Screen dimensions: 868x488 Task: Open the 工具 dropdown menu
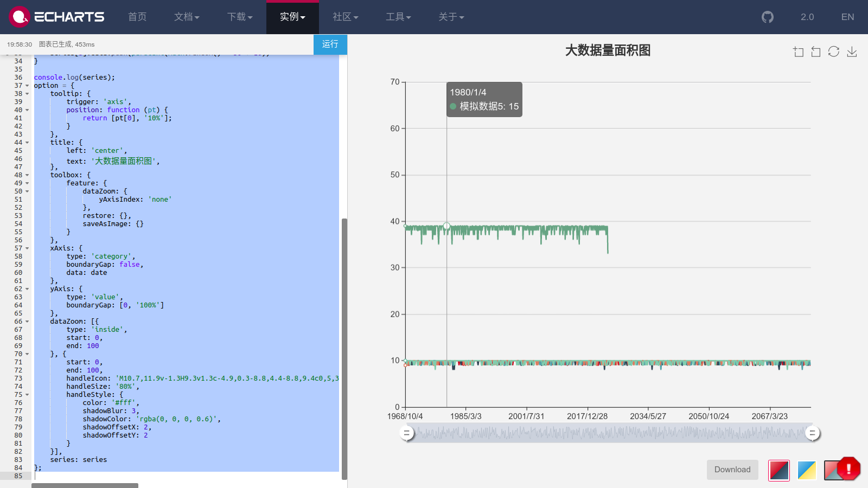(398, 17)
